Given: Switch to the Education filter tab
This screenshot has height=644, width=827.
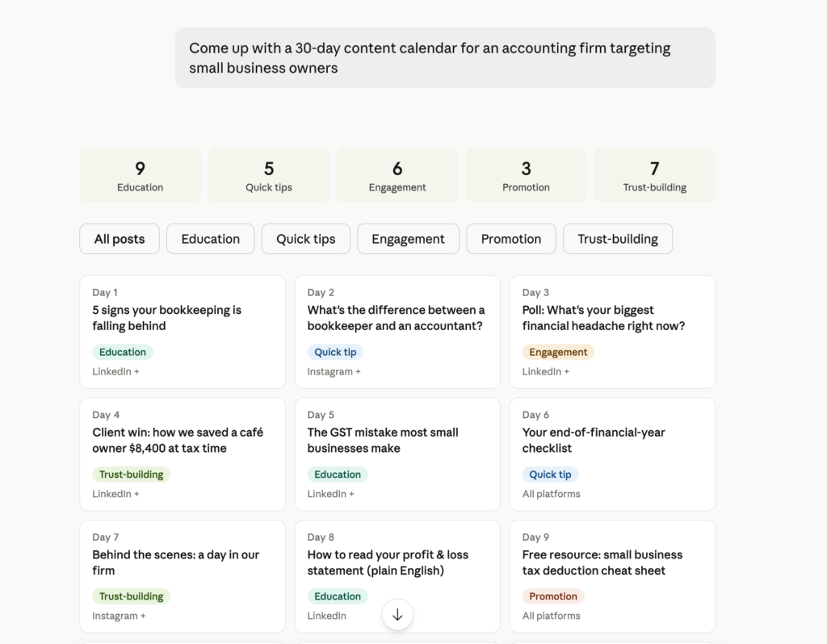Looking at the screenshot, I should (x=210, y=239).
